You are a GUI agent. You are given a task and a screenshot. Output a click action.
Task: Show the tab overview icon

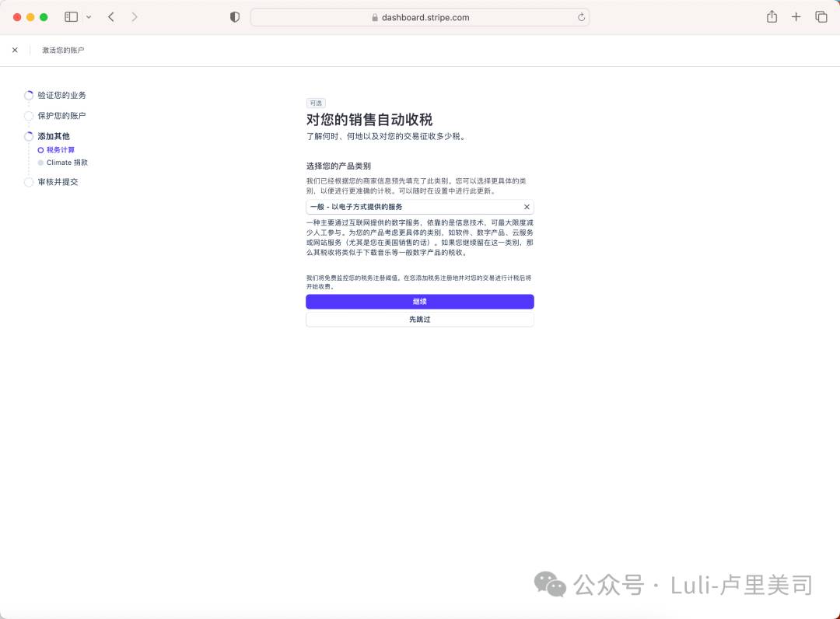point(821,17)
